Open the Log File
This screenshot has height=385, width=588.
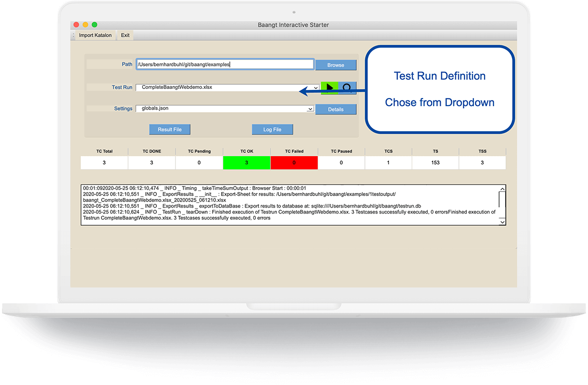point(272,129)
